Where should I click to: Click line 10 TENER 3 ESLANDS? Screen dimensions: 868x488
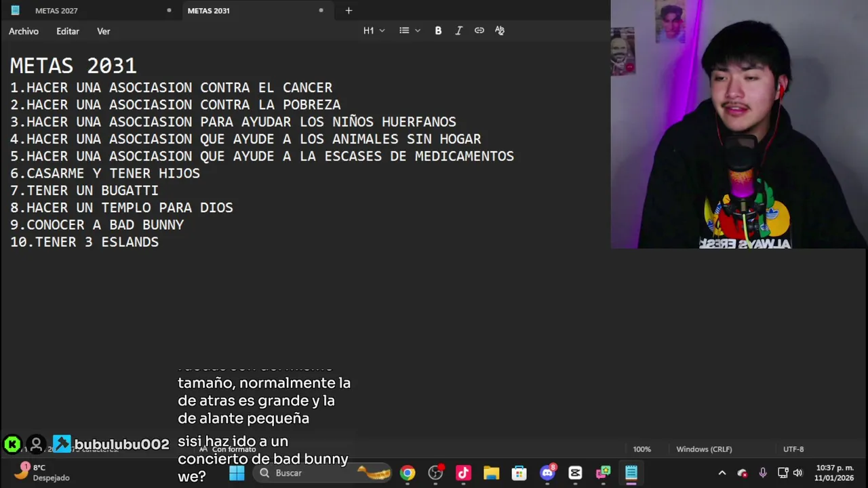(x=84, y=242)
